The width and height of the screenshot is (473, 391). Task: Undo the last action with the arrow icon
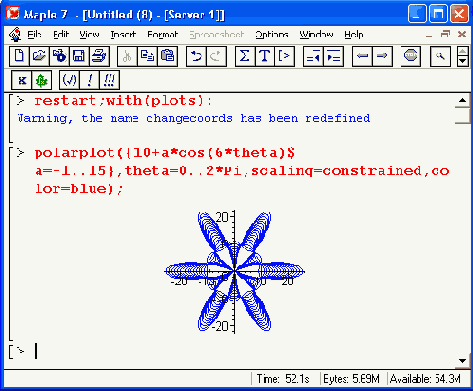tap(196, 56)
